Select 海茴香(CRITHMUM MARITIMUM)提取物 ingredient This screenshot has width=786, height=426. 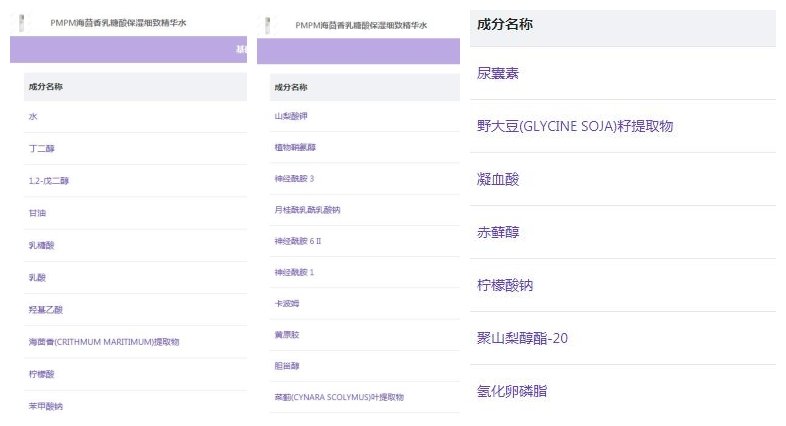[x=103, y=342]
